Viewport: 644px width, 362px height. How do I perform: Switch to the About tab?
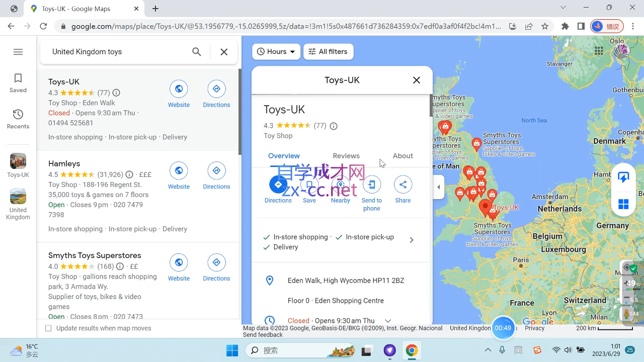pos(403,156)
